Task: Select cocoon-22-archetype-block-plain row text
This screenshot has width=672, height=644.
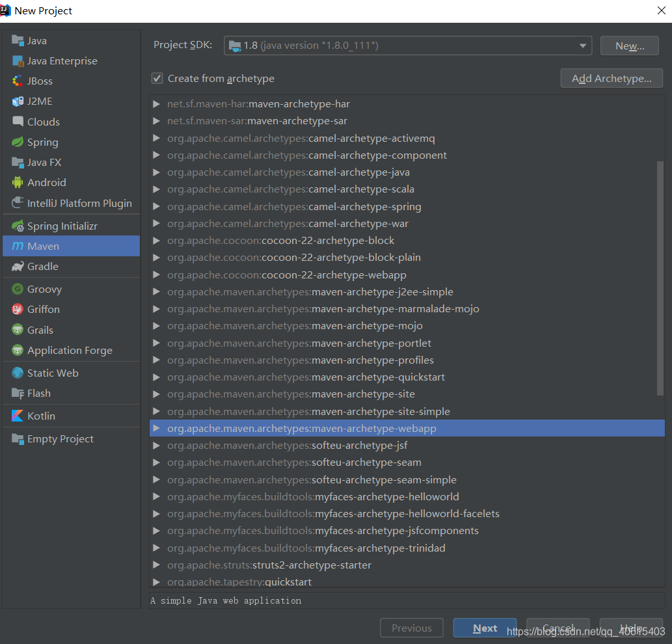Action: [x=294, y=258]
